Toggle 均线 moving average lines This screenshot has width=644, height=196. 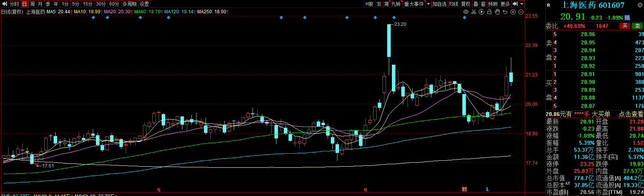point(453,4)
